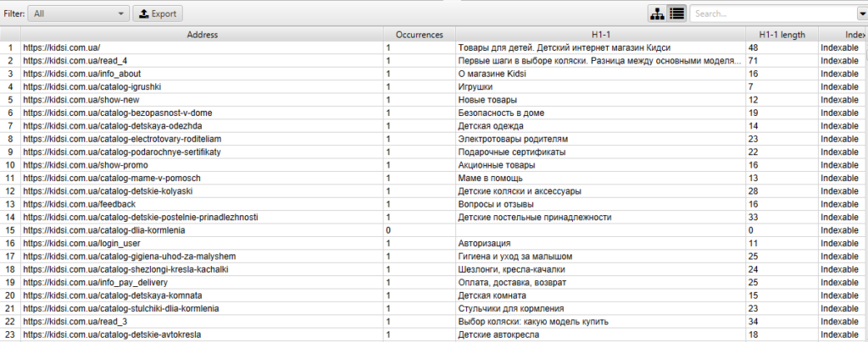868x342 pixels.
Task: Sort by the H1-1 column header
Action: (x=599, y=35)
